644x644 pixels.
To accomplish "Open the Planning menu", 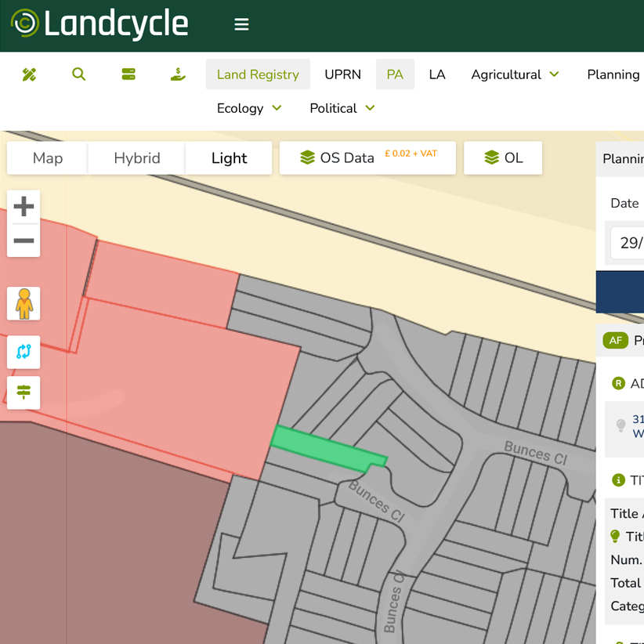I will coord(613,74).
